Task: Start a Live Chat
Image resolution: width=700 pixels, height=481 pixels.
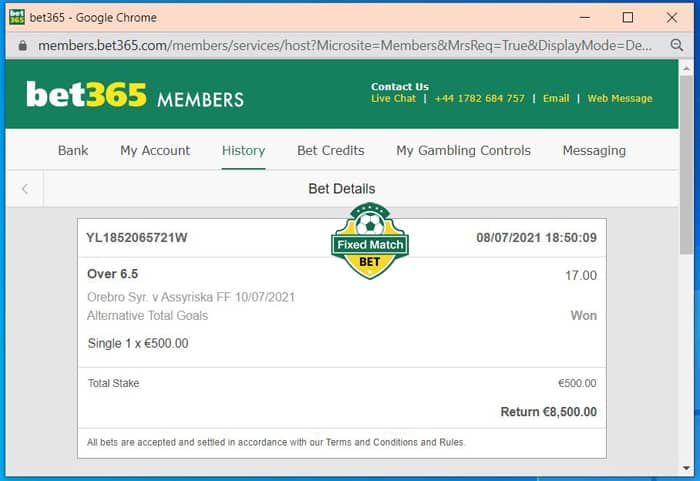Action: (393, 98)
